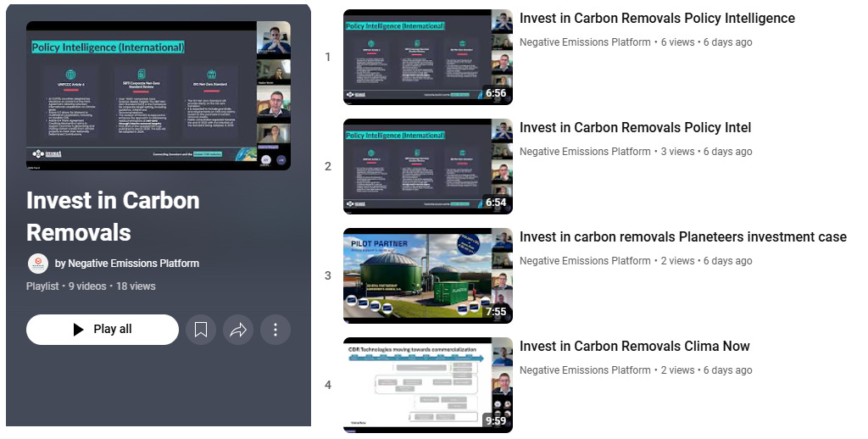Click '6 views' on Policy Intelligence row

click(x=677, y=42)
